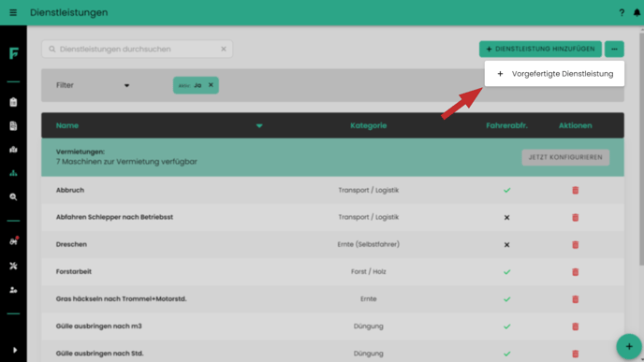Screen dimensions: 644x362
Task: Open the help question mark
Action: pyautogui.click(x=622, y=13)
